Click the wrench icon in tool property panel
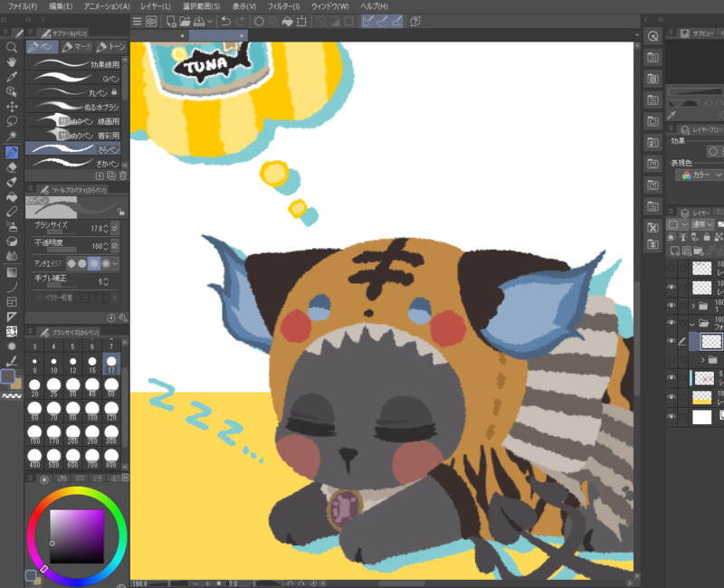This screenshot has height=588, width=724. 122,318
